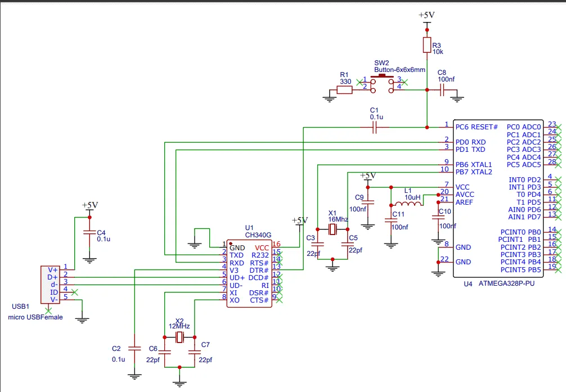Click the no-connect mark on USB1 ID pin
Screen dimensions: 566x392
[x=75, y=292]
